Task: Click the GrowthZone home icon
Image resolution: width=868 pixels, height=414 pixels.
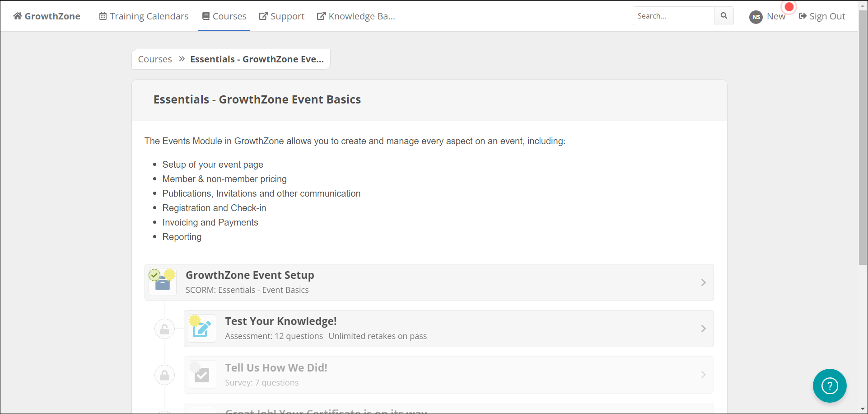Action: pos(17,16)
